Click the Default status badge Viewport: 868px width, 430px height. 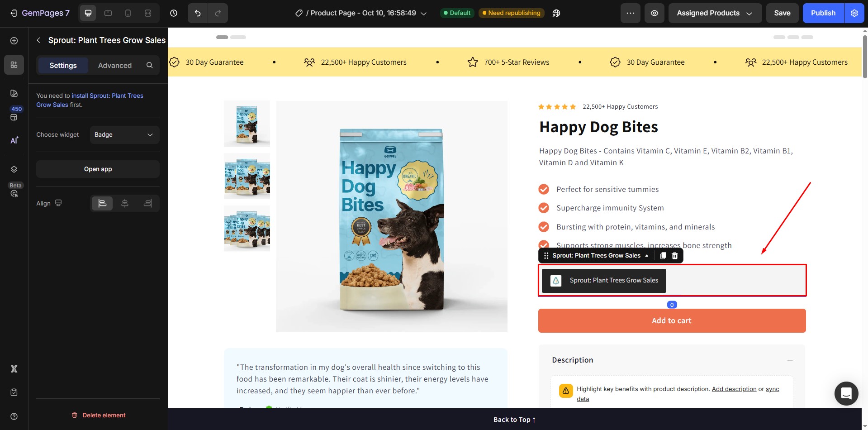pos(457,13)
